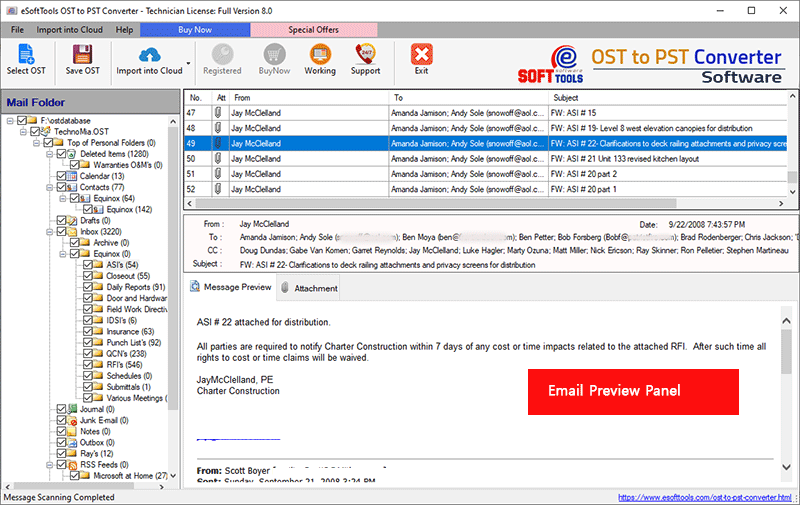Open the File menu
Screen dimensions: 800x505
[x=17, y=30]
